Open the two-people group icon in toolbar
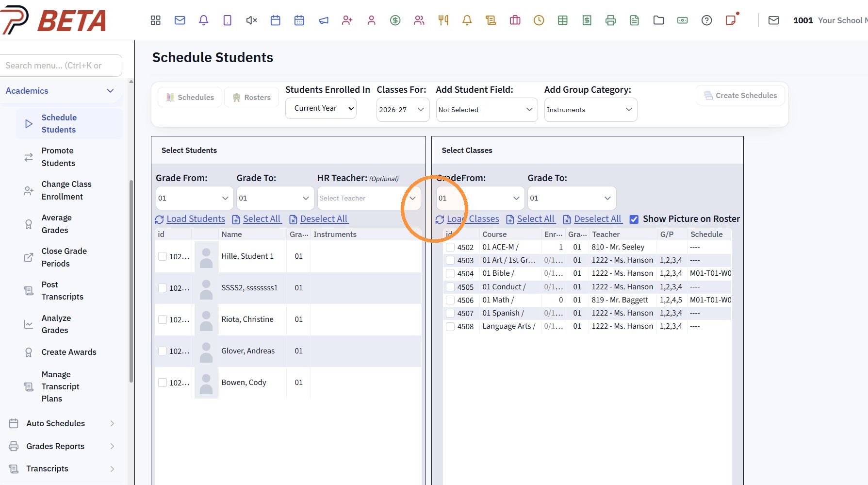This screenshot has height=485, width=868. click(x=419, y=20)
